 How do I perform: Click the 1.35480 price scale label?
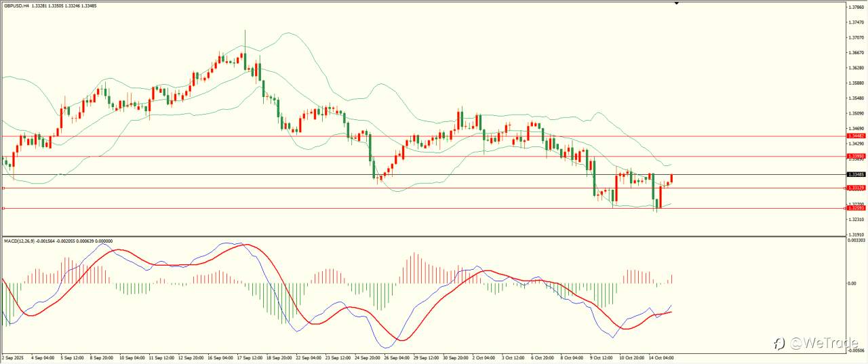tap(856, 98)
